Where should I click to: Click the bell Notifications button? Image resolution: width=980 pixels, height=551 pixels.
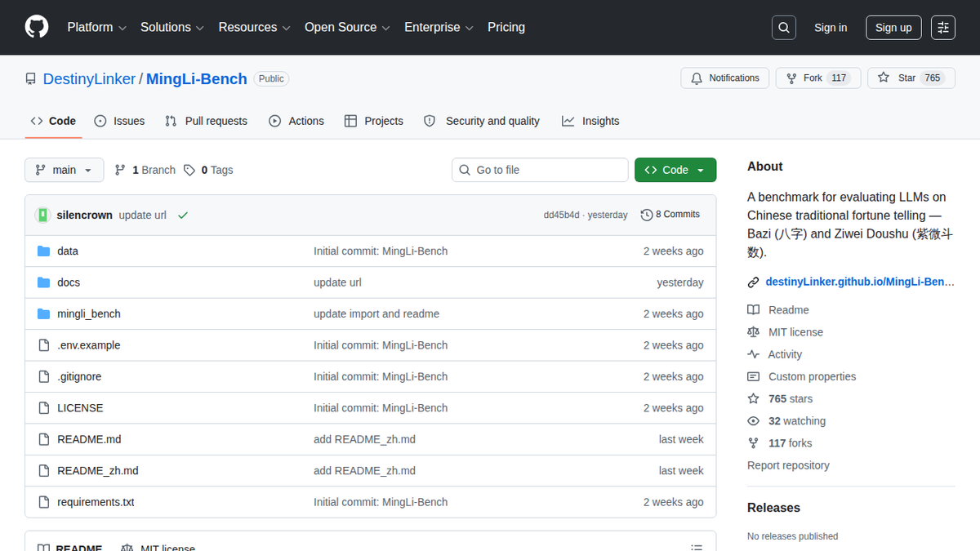click(x=725, y=78)
